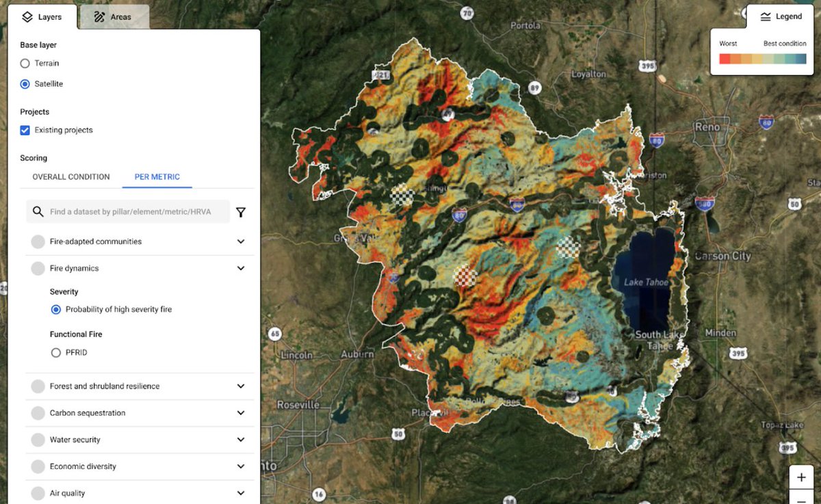The image size is (821, 504).
Task: Click Forest and shrubland resilience circle icon
Action: 38,386
